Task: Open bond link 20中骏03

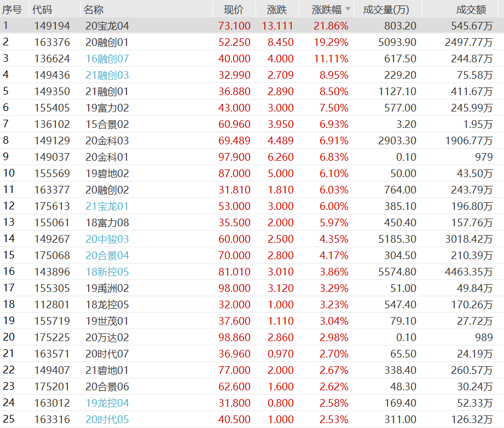Action: (x=107, y=238)
